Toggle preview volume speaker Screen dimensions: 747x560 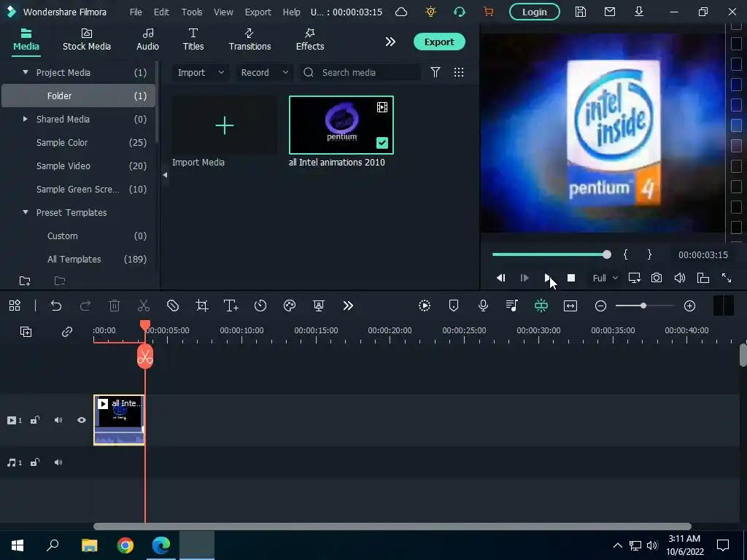[680, 278]
